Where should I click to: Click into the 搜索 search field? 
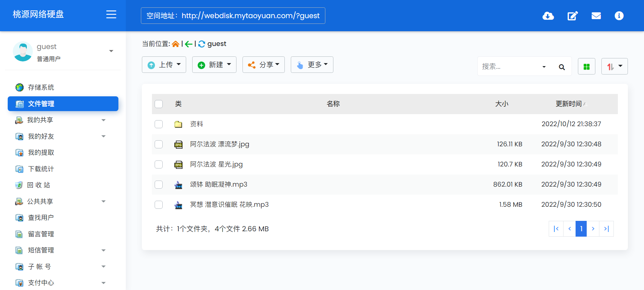[x=509, y=66]
